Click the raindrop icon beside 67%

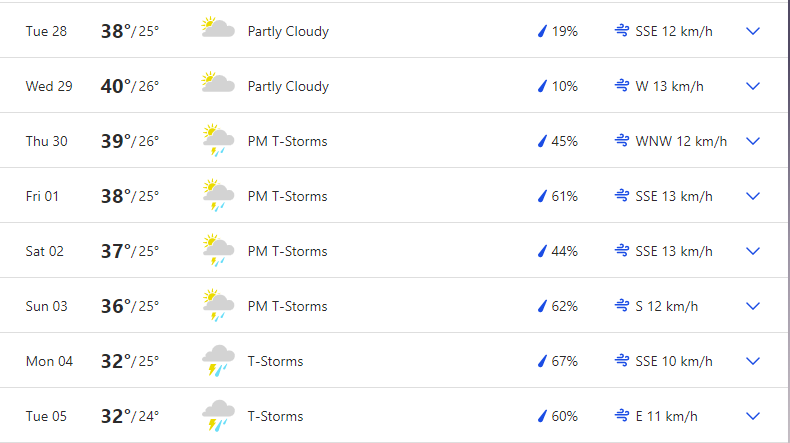(542, 361)
